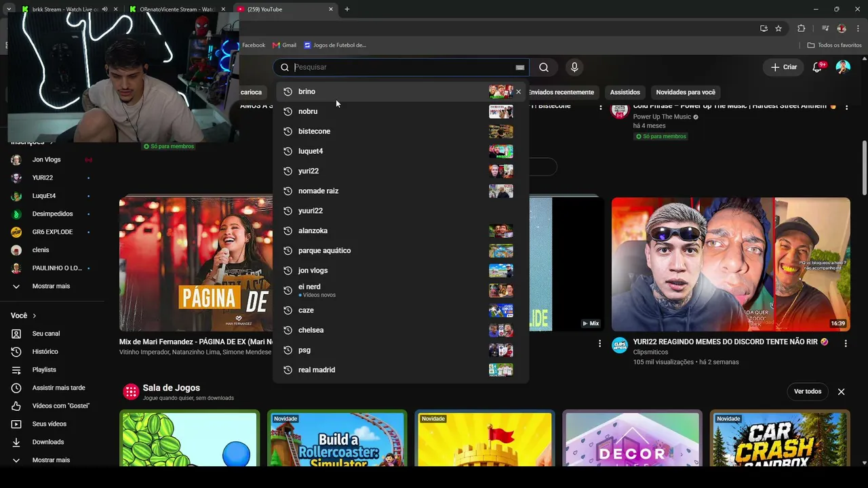
Task: Open the media control icon in toolbar
Action: pos(825,28)
